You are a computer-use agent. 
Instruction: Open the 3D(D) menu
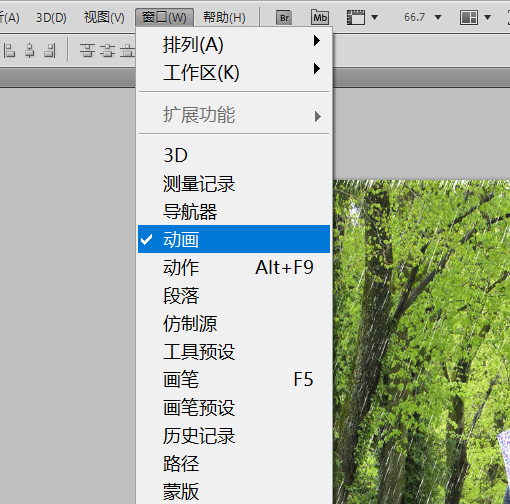coord(51,17)
